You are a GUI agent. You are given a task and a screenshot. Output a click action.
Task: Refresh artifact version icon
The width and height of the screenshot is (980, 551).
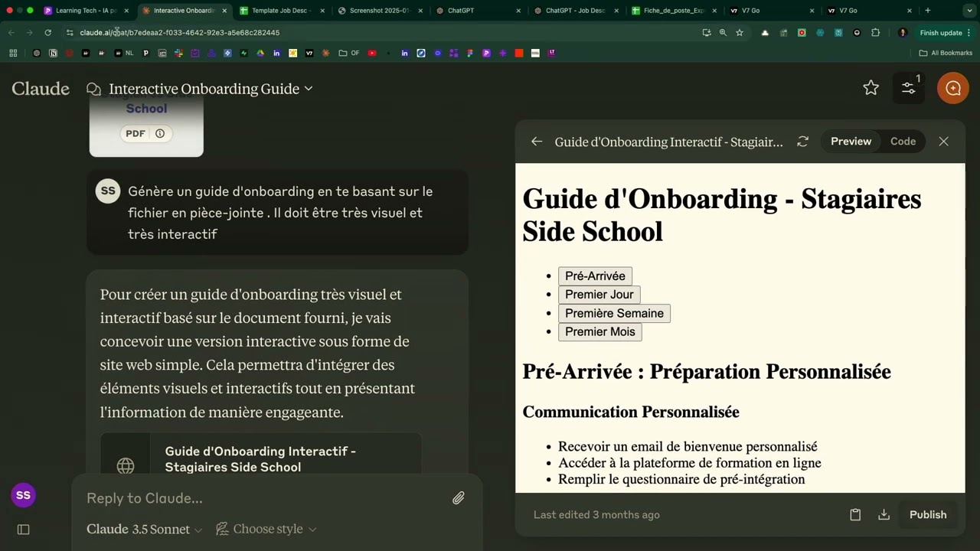click(802, 142)
